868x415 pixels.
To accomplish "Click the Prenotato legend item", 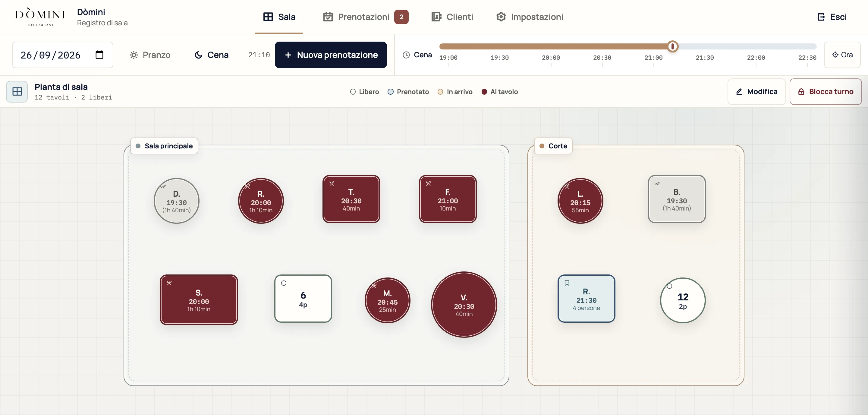I will 408,92.
